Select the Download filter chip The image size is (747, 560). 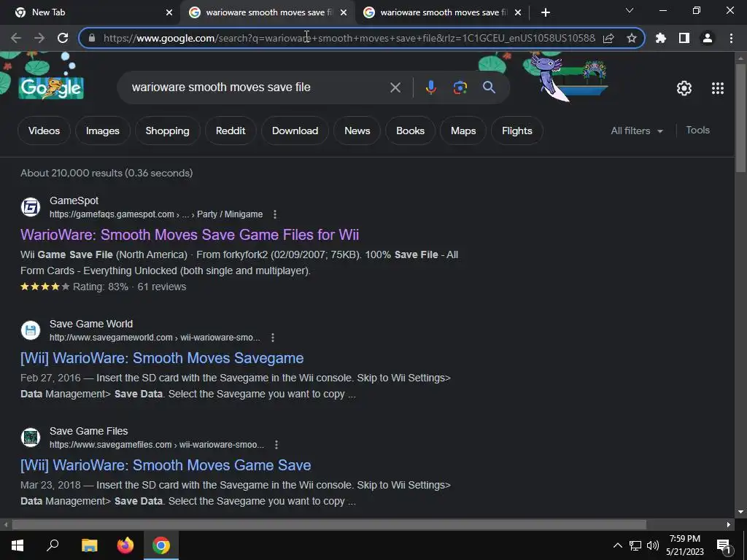[x=295, y=131]
